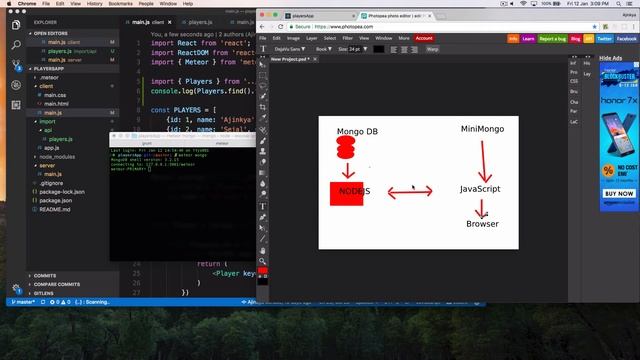Click the black background color swatch

(x=262, y=281)
